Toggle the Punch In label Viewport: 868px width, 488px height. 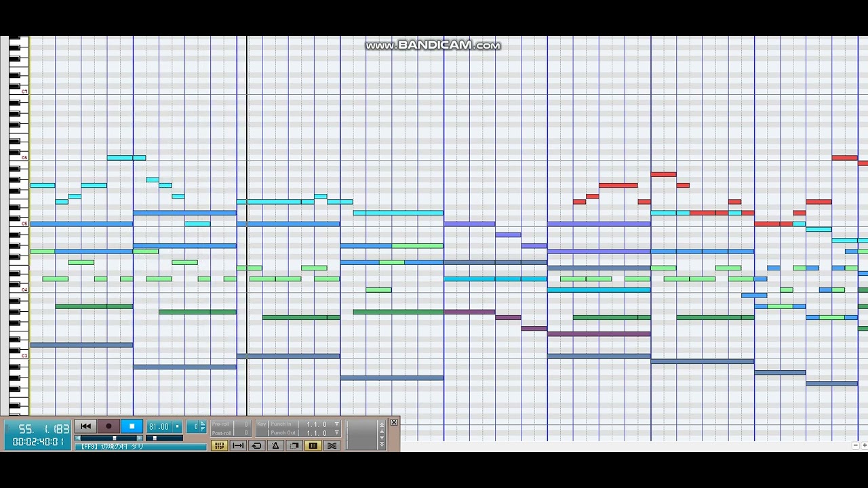tap(281, 424)
